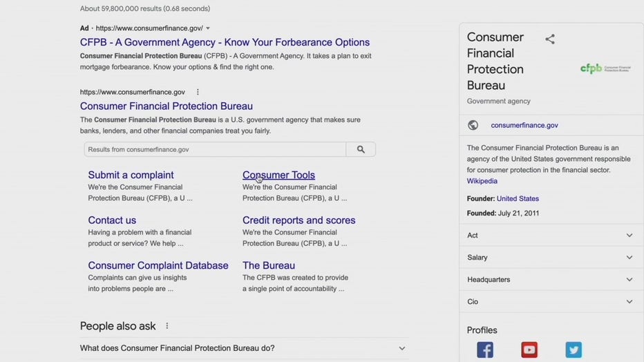
Task: Expand the Cio section
Action: click(629, 302)
